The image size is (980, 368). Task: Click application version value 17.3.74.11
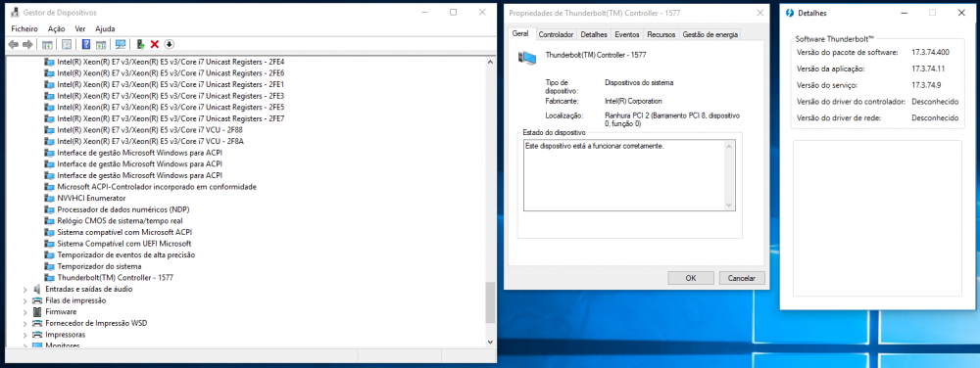coord(928,69)
